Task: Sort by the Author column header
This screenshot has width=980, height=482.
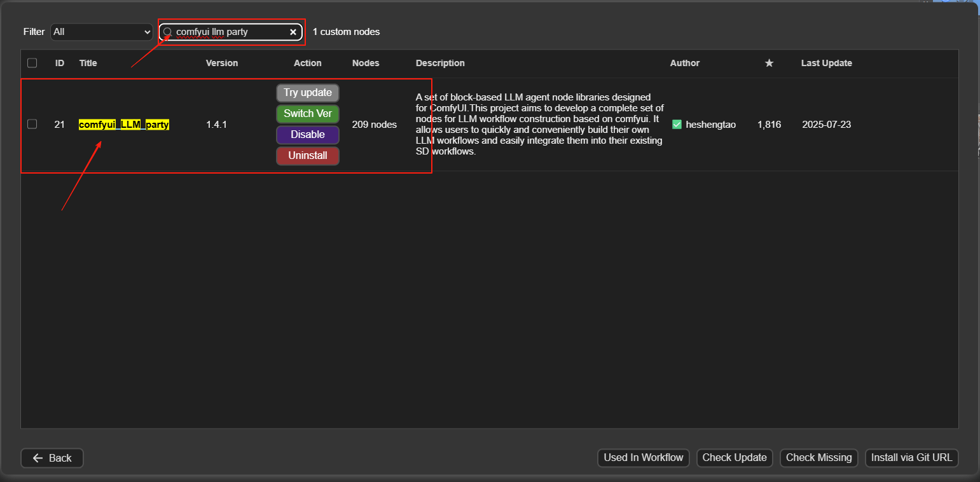Action: click(684, 63)
